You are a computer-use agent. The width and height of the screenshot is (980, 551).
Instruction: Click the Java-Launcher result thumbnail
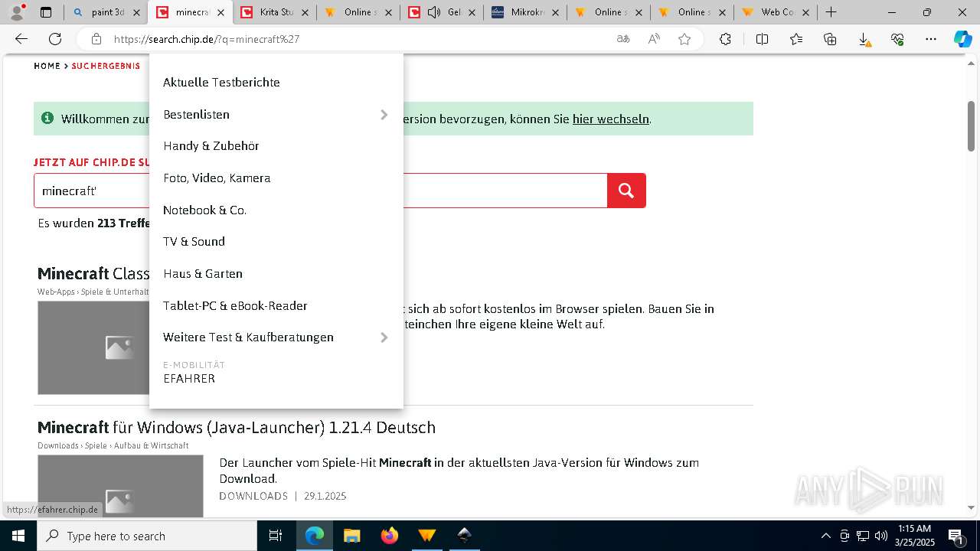120,486
